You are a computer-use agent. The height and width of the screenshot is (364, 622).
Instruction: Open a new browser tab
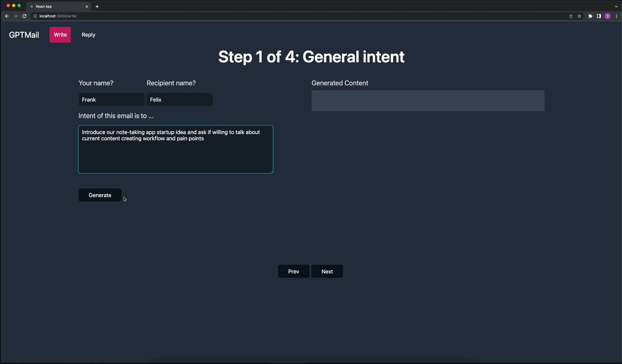click(97, 7)
